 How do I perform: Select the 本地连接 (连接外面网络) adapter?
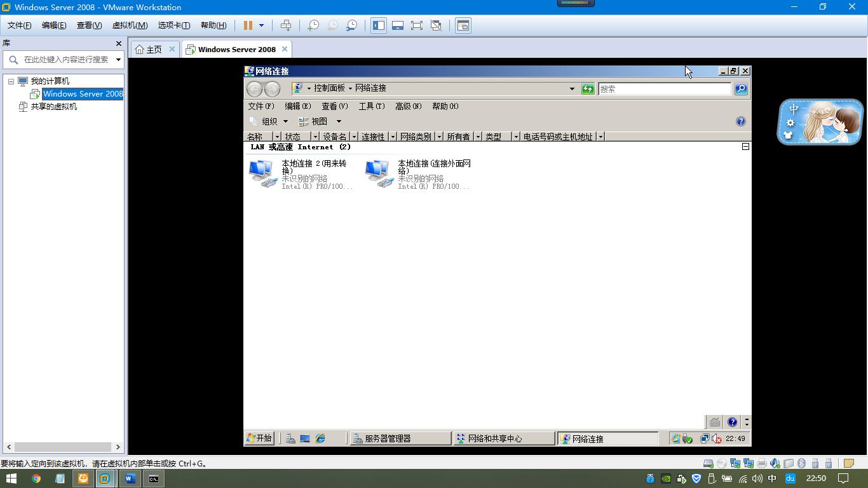(x=418, y=174)
